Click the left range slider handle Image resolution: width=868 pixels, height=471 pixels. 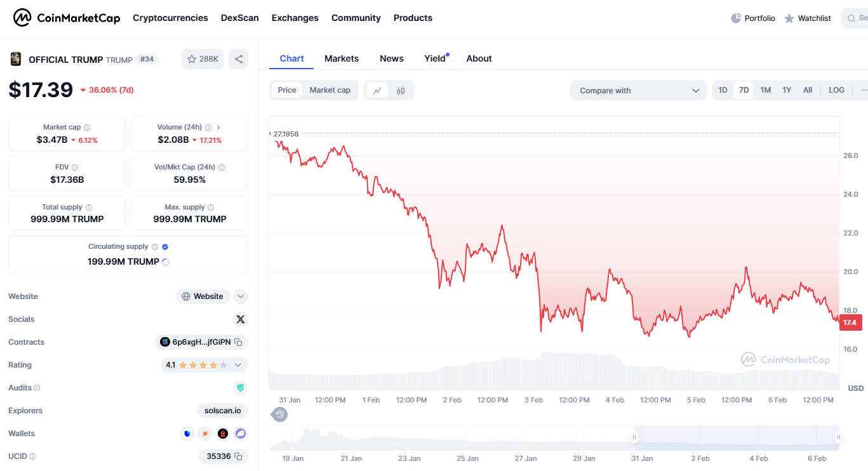(x=634, y=437)
